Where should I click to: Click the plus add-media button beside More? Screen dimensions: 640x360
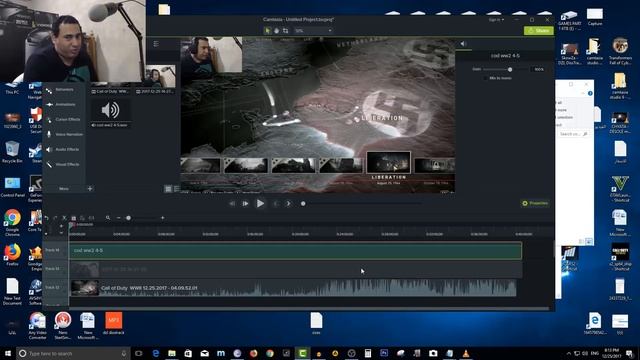[x=90, y=189]
